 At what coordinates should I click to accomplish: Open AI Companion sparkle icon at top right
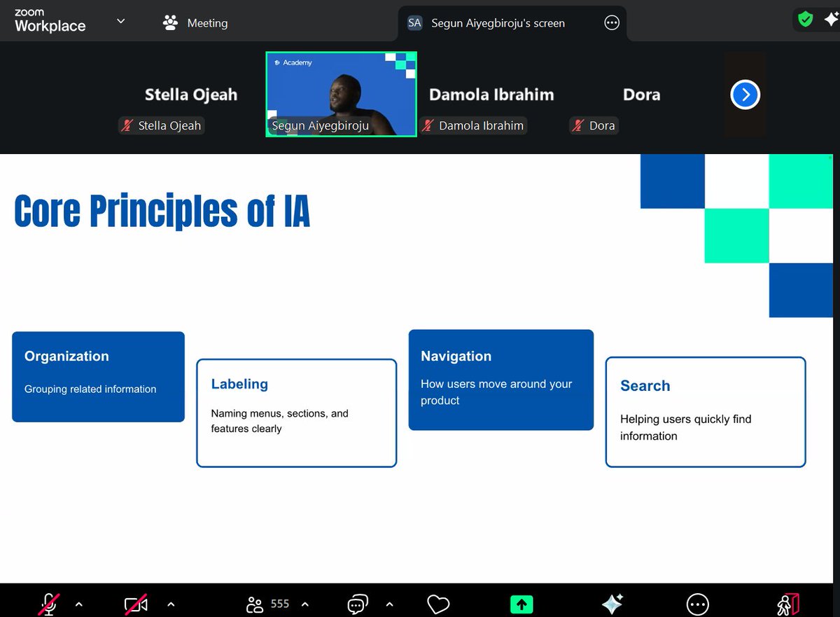pyautogui.click(x=831, y=19)
